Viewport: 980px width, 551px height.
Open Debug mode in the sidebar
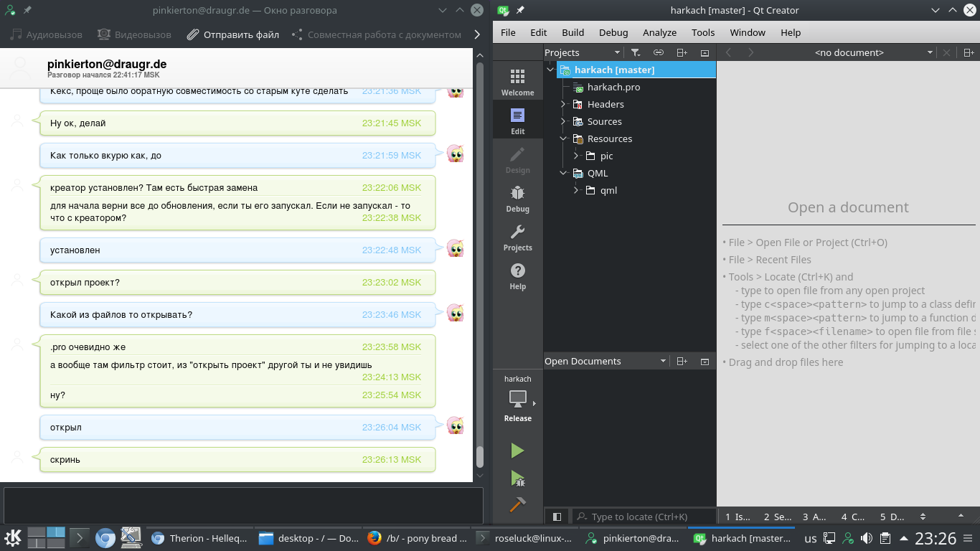517,197
